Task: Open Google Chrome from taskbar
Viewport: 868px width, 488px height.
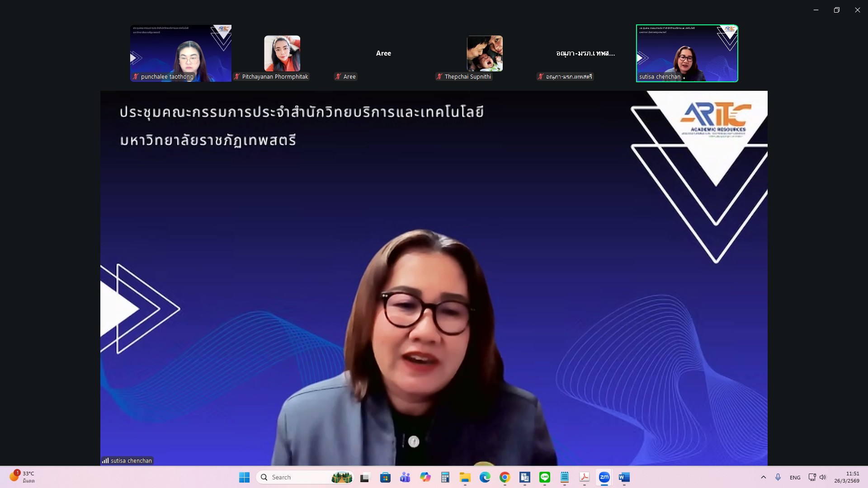Action: (x=505, y=477)
